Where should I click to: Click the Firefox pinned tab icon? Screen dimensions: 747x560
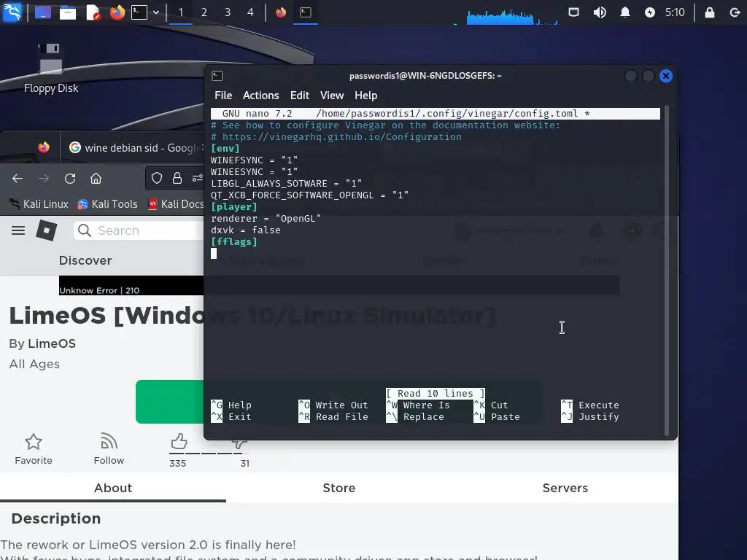tap(44, 147)
